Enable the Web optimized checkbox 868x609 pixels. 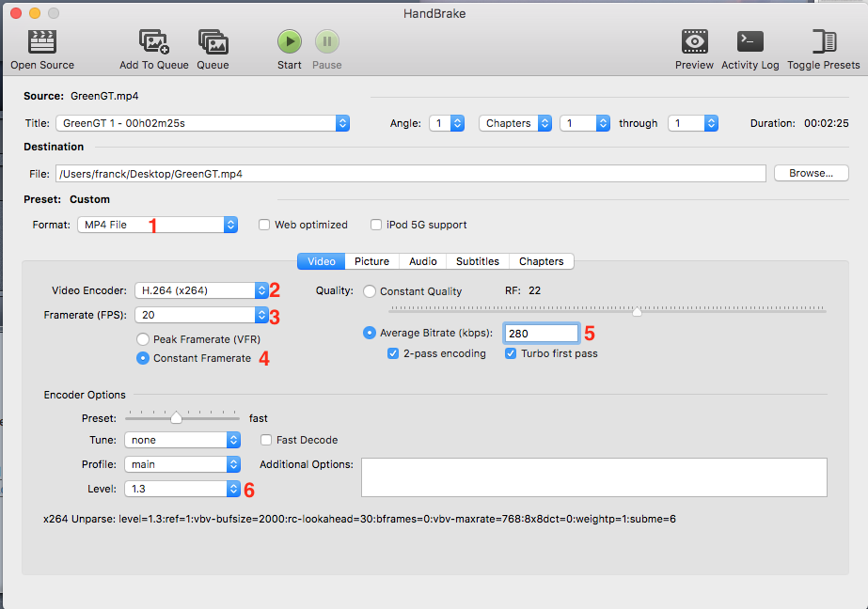point(264,225)
